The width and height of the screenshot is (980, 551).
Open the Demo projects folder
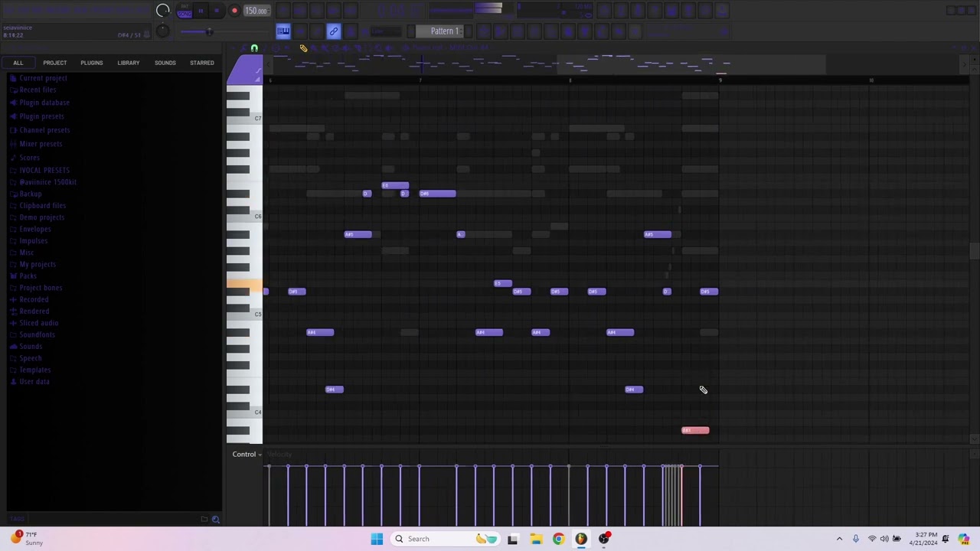(42, 217)
